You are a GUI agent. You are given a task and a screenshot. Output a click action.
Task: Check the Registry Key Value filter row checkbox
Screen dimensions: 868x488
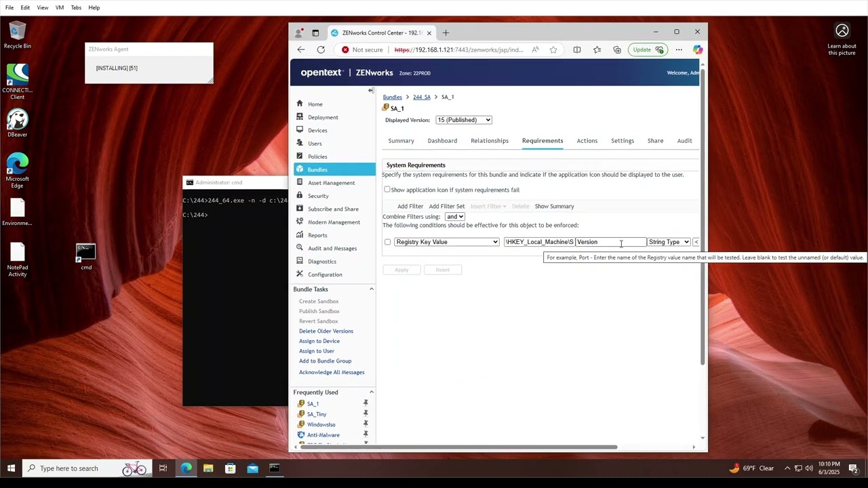tap(387, 242)
